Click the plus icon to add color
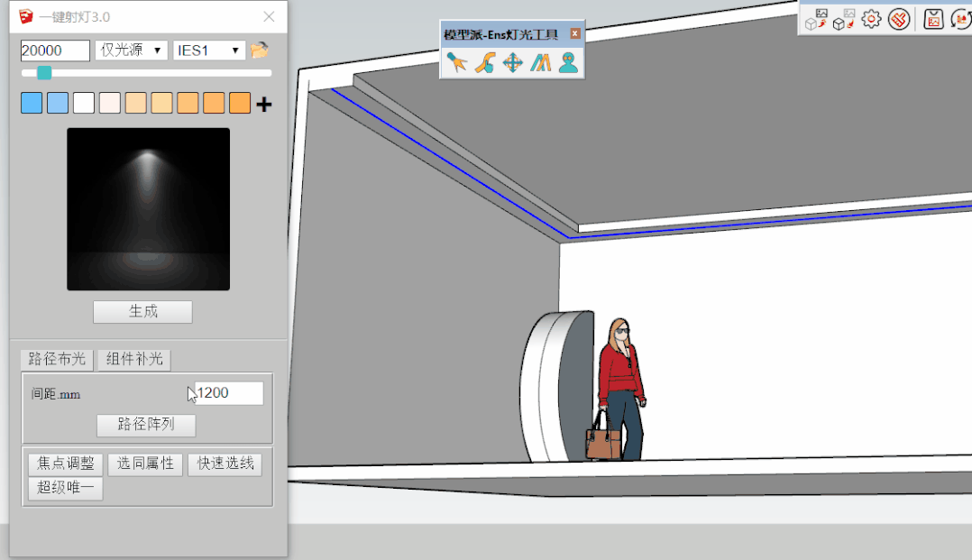972x560 pixels. tap(263, 105)
